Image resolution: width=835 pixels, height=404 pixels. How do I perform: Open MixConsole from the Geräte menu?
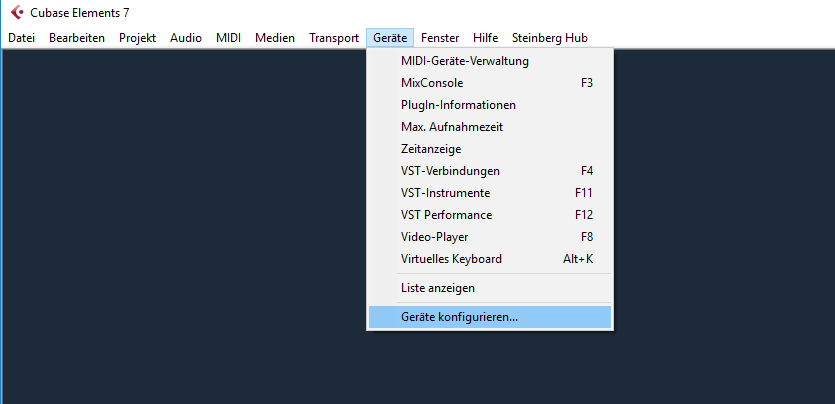(490, 83)
